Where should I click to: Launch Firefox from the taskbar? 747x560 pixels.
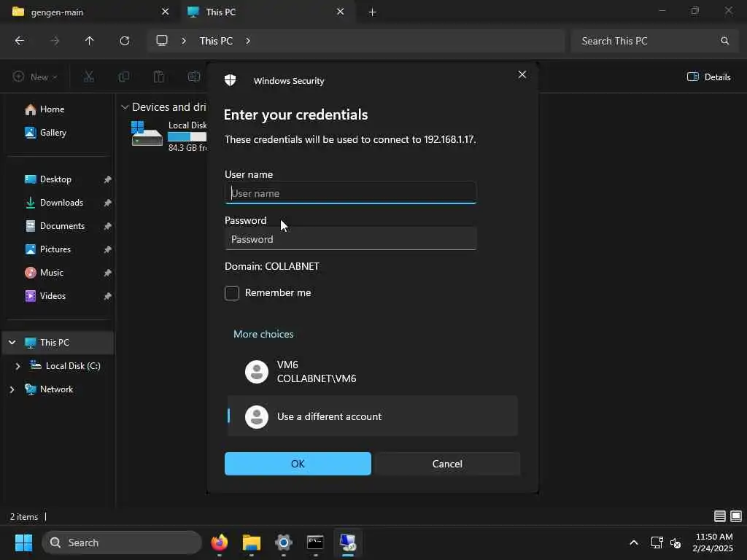pos(220,542)
